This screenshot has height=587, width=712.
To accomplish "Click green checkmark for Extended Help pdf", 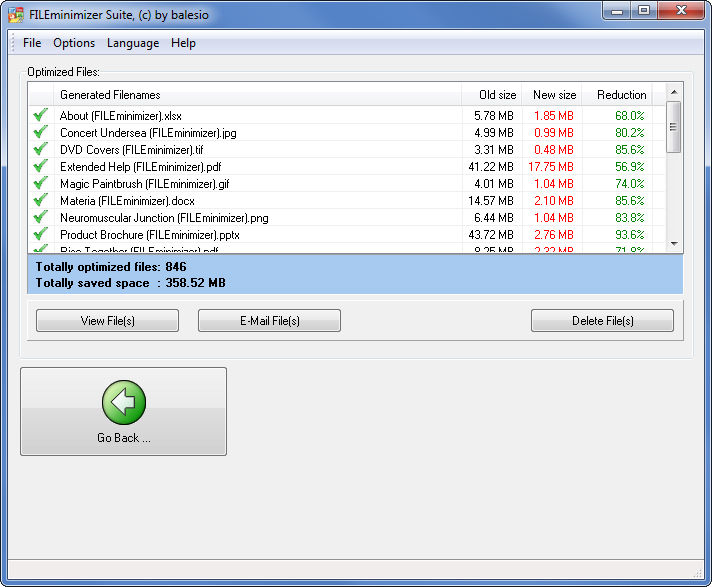I will [40, 166].
